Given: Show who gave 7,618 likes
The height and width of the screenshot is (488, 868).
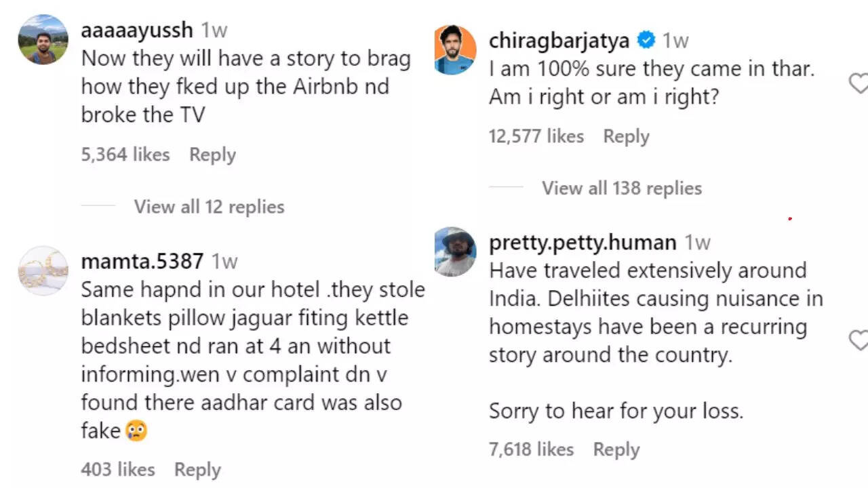Looking at the screenshot, I should (531, 449).
